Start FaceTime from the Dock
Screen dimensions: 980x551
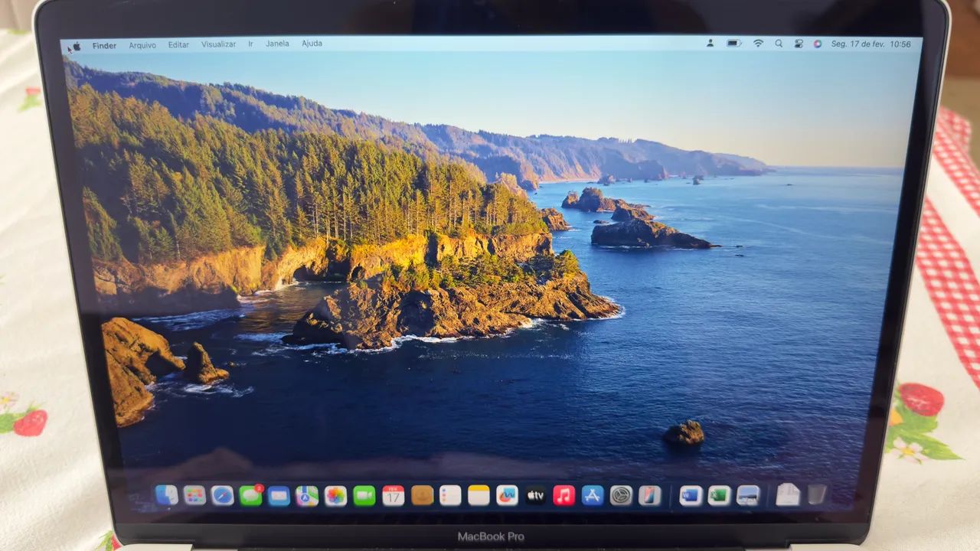click(364, 495)
